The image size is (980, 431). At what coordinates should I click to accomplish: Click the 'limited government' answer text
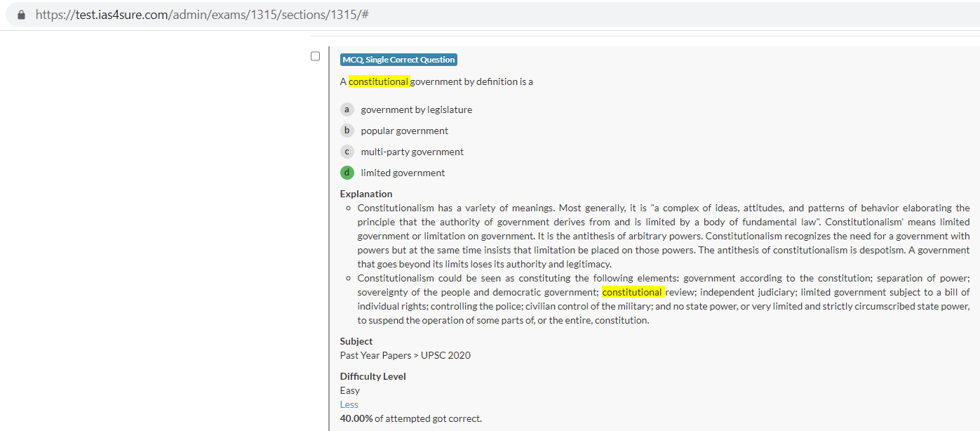[x=403, y=173]
